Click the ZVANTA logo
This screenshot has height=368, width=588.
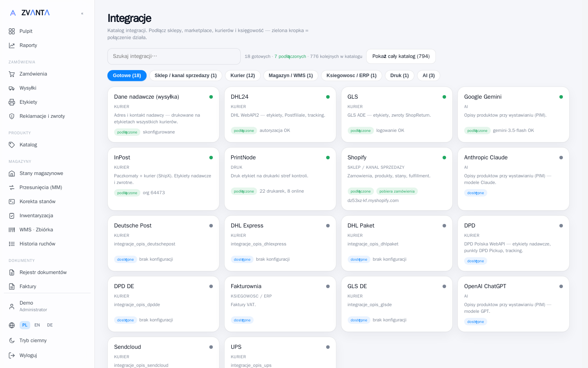point(30,13)
